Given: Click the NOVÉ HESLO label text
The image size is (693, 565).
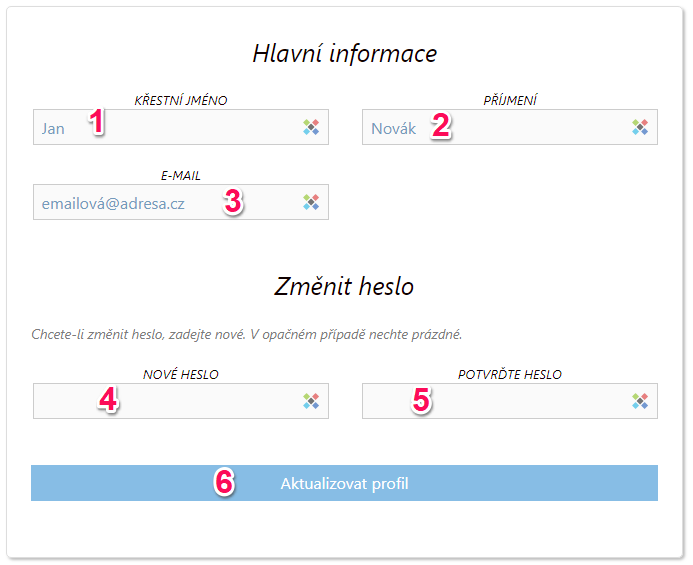Looking at the screenshot, I should (x=181, y=375).
